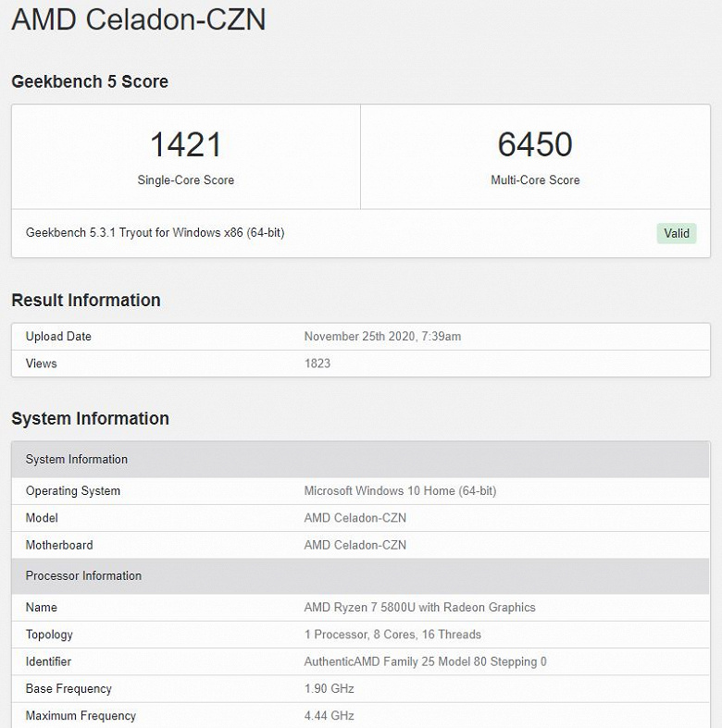This screenshot has width=722, height=728.
Task: Click the multi-core score 6450
Action: click(x=535, y=144)
